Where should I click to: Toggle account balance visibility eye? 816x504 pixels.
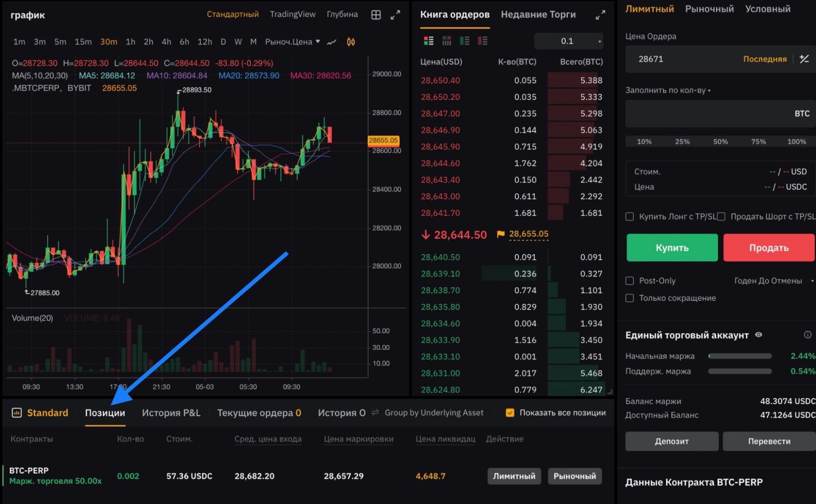pos(758,335)
